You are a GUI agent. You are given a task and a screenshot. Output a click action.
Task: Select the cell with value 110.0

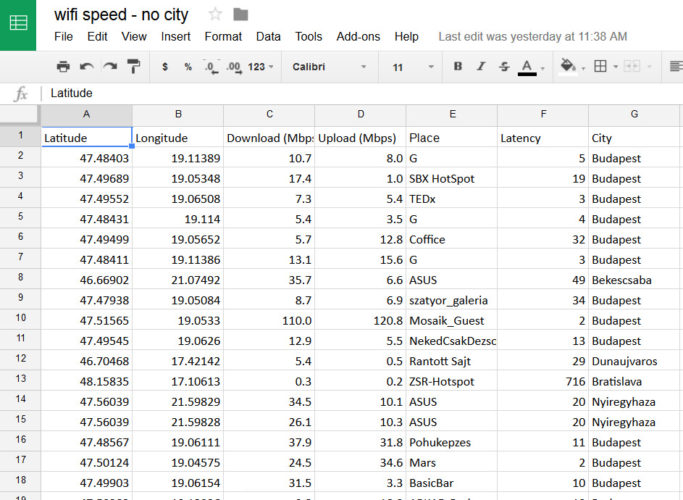click(x=269, y=320)
